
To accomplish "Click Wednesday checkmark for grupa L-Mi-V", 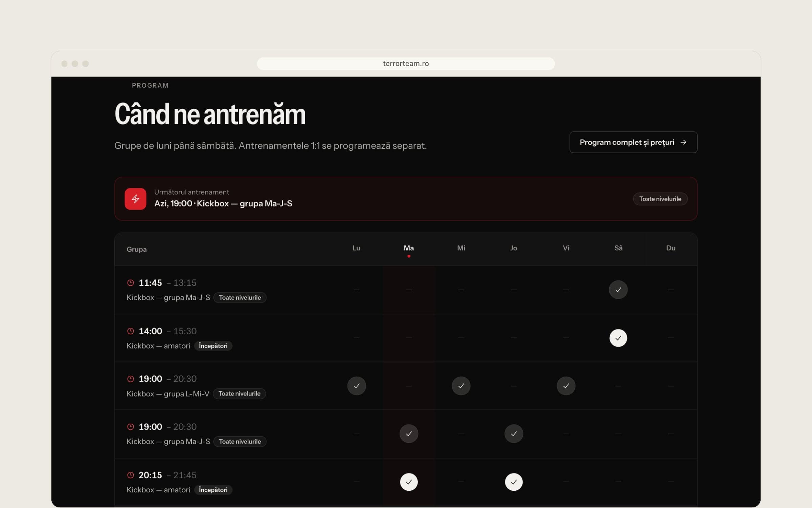I will click(x=461, y=386).
